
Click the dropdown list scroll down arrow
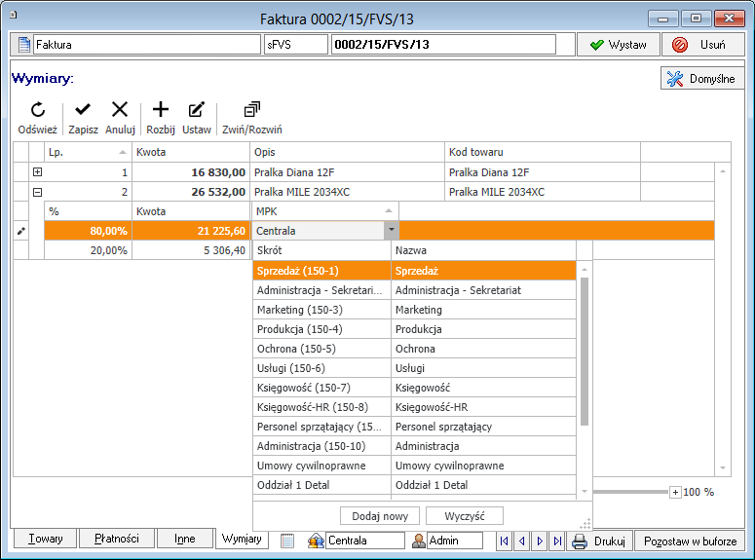(585, 491)
